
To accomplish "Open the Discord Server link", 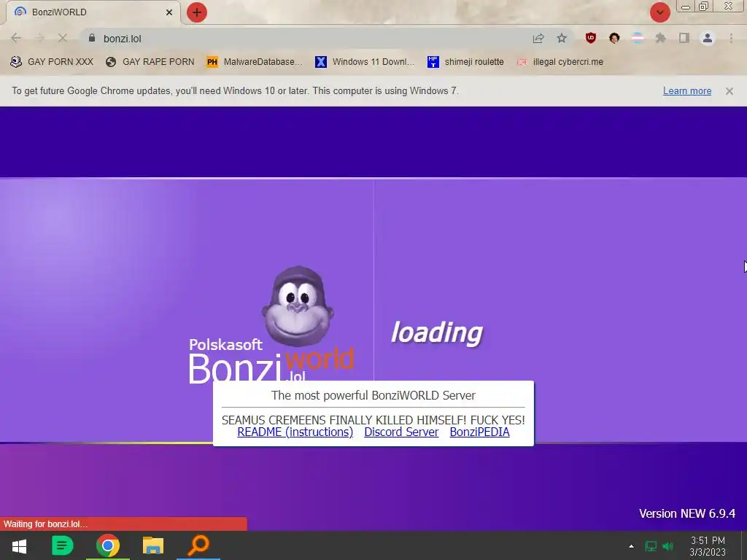I will point(401,432).
